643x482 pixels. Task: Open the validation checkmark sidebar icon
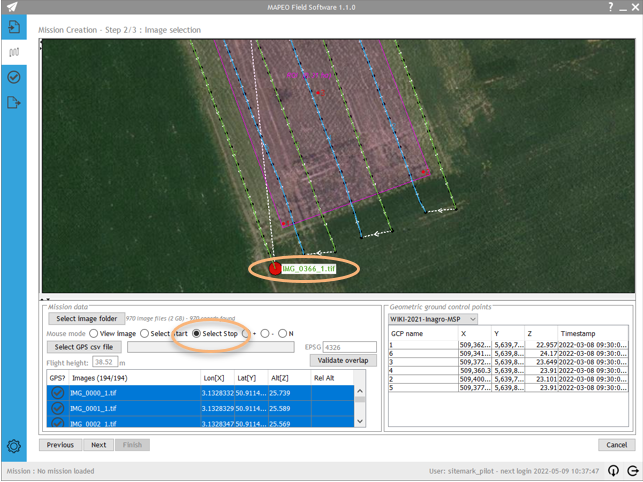pos(14,77)
